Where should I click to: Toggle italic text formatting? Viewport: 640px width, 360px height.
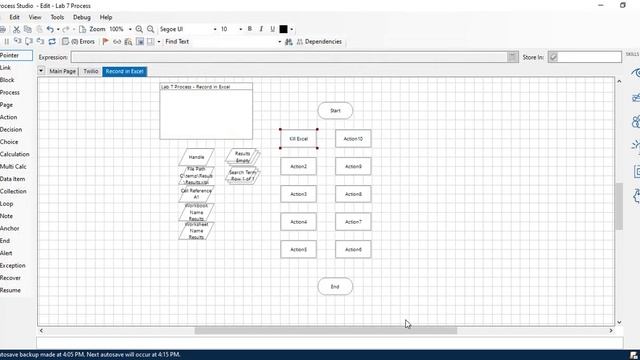[261, 29]
